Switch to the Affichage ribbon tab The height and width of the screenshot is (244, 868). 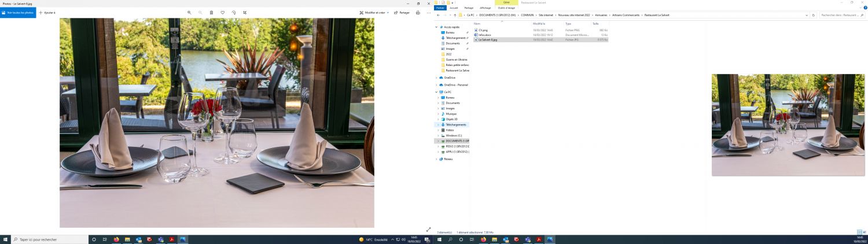pyautogui.click(x=485, y=8)
